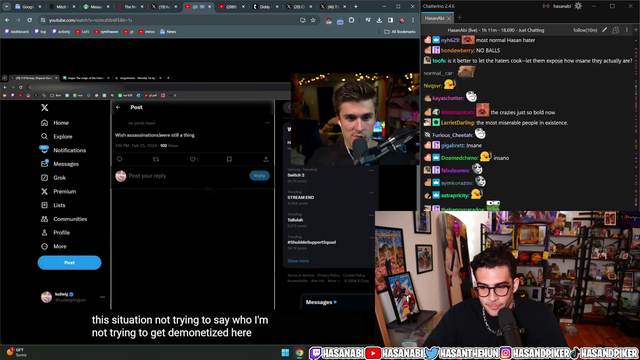Open Chatterino settings gear
The height and width of the screenshot is (360, 640).
click(578, 6)
